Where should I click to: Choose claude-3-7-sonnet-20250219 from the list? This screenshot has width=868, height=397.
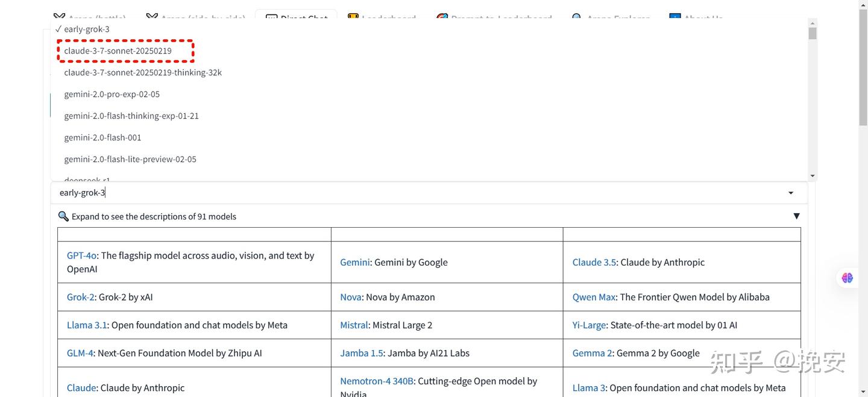(118, 51)
